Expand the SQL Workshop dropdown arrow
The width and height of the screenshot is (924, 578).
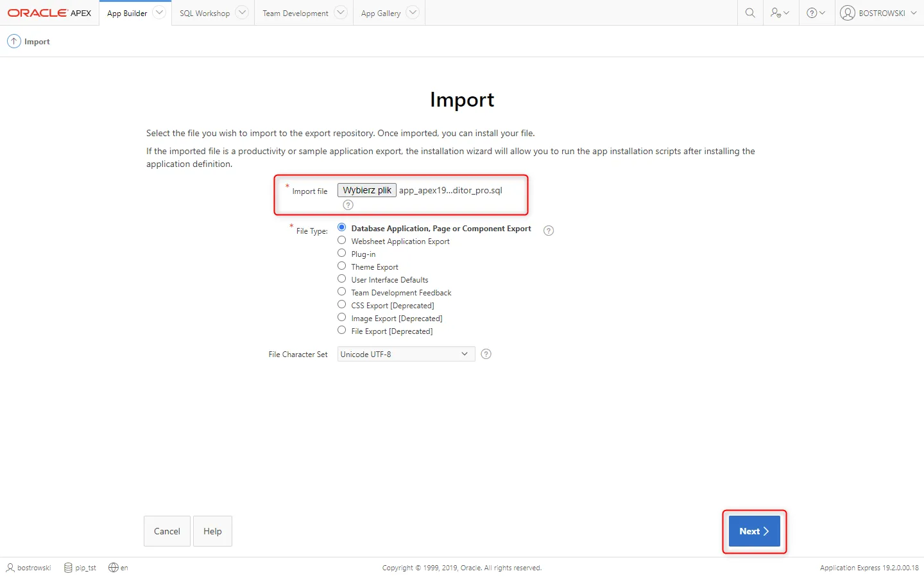coord(242,12)
